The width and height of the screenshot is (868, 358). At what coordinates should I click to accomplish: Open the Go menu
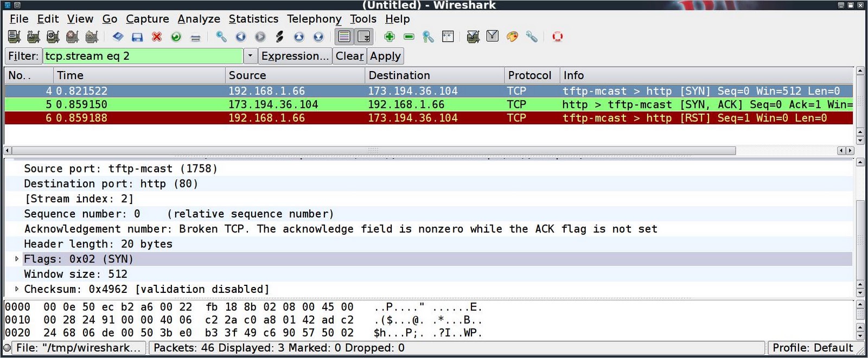coord(110,19)
